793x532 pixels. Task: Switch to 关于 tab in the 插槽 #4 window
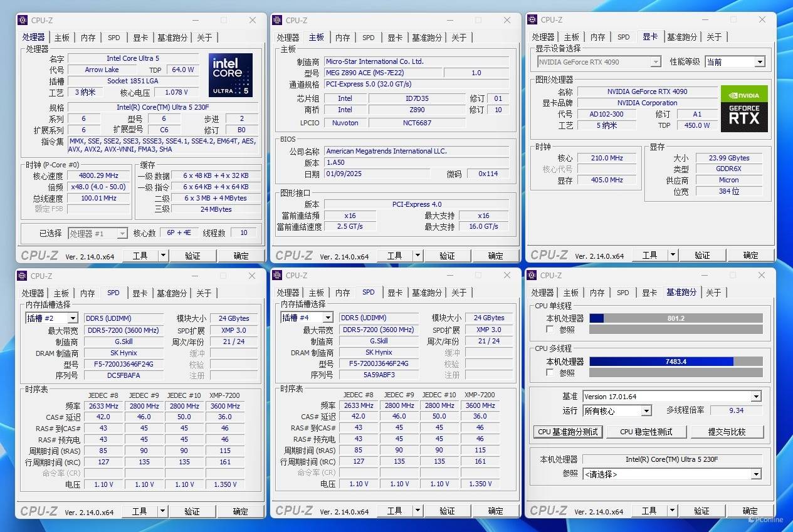(459, 293)
